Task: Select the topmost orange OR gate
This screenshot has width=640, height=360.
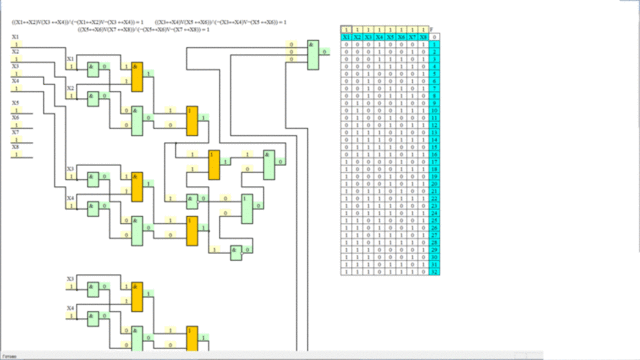Action: [192, 121]
